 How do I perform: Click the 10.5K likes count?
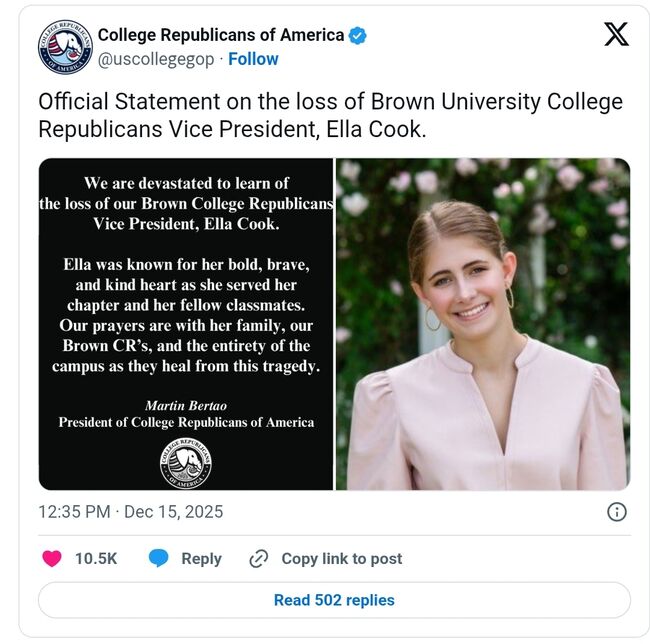[x=96, y=559]
